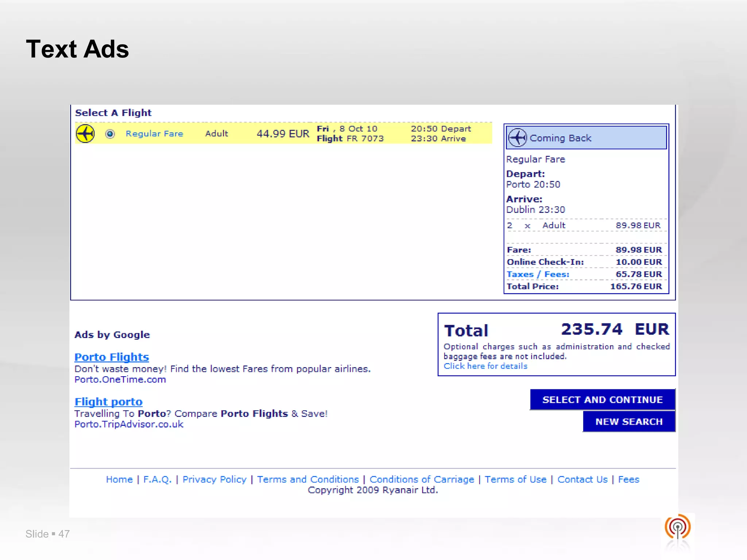Click the 65.78 EUR taxes amount
This screenshot has width=747, height=560.
click(x=639, y=274)
